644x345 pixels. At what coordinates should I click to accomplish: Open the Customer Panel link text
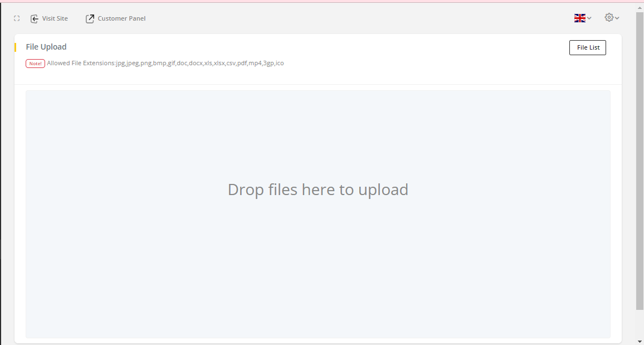pos(121,18)
